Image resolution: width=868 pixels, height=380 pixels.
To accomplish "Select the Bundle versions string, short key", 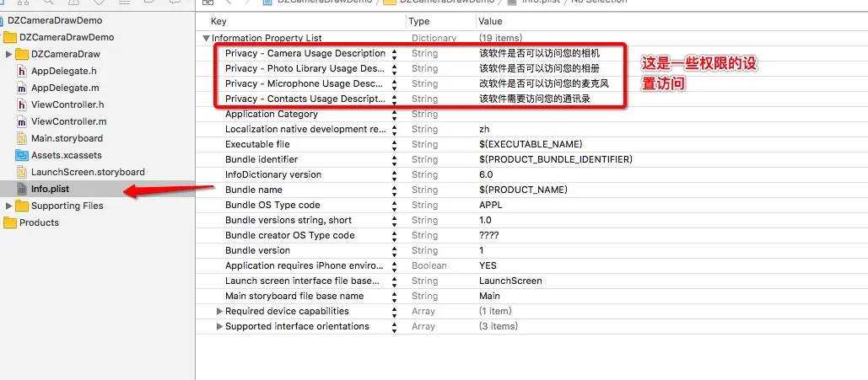I will tap(288, 220).
